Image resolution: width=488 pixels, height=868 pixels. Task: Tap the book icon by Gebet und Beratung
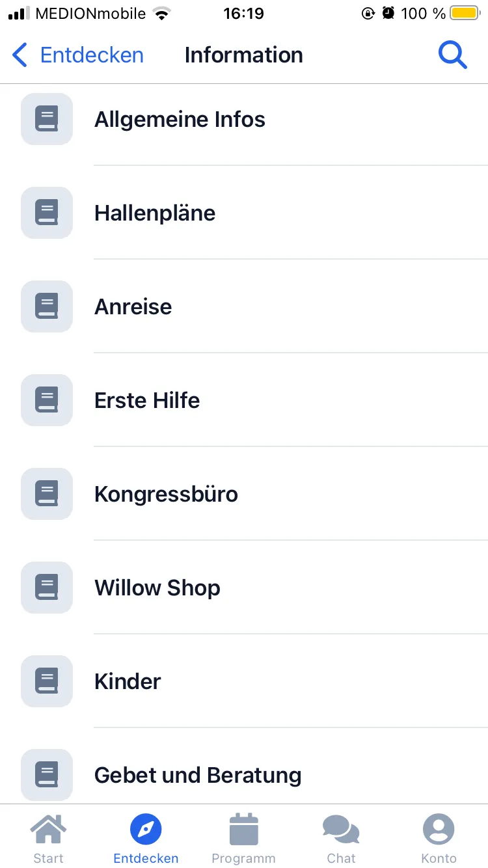point(47,775)
